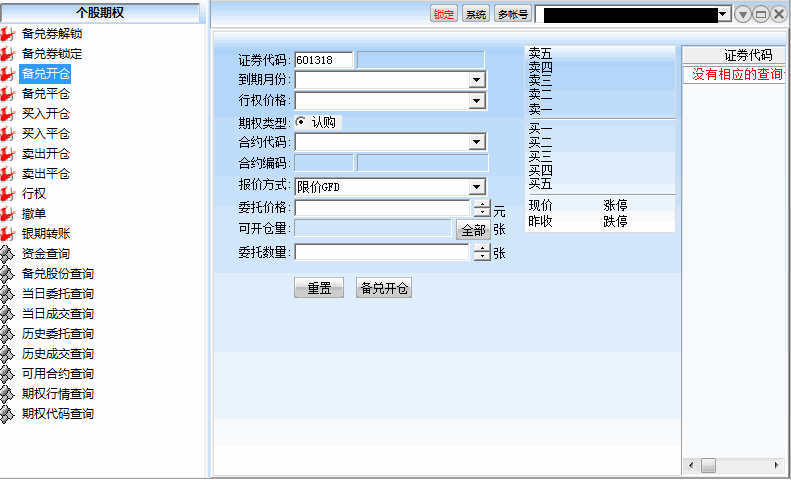Click the 委托价格 input field
Screen dimensions: 791x480
click(382, 207)
